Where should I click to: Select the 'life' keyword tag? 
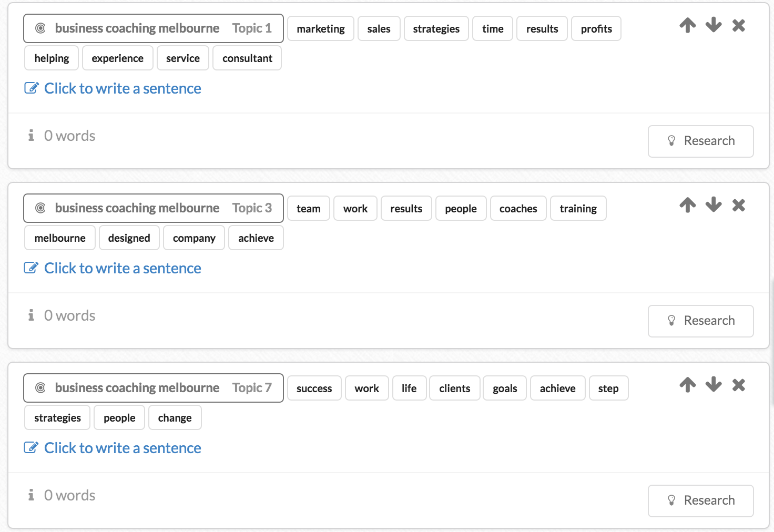pos(409,388)
